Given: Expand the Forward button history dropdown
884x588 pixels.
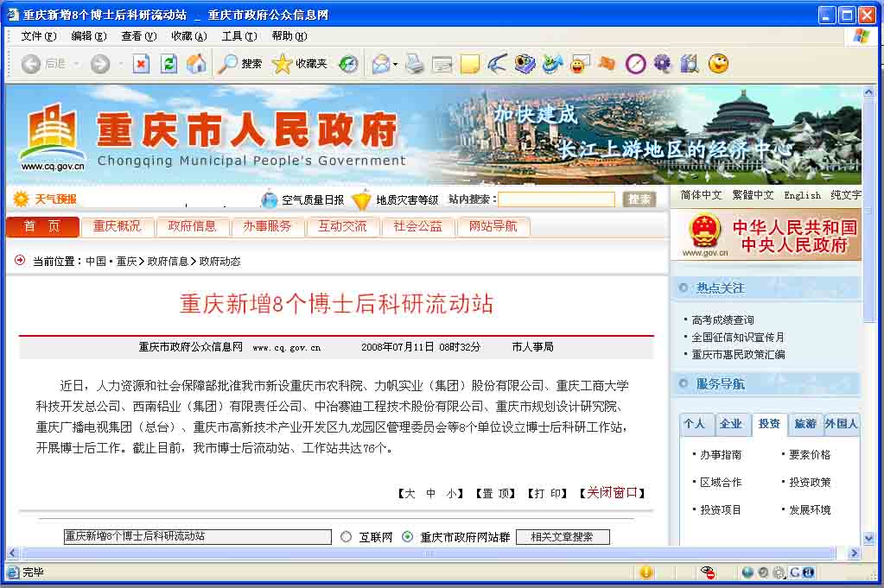Looking at the screenshot, I should click(x=120, y=65).
